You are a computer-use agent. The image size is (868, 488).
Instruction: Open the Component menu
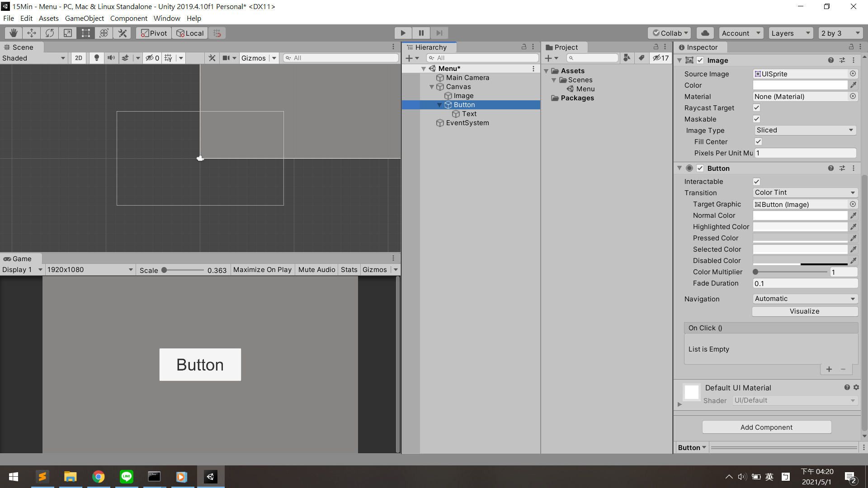tap(128, 18)
